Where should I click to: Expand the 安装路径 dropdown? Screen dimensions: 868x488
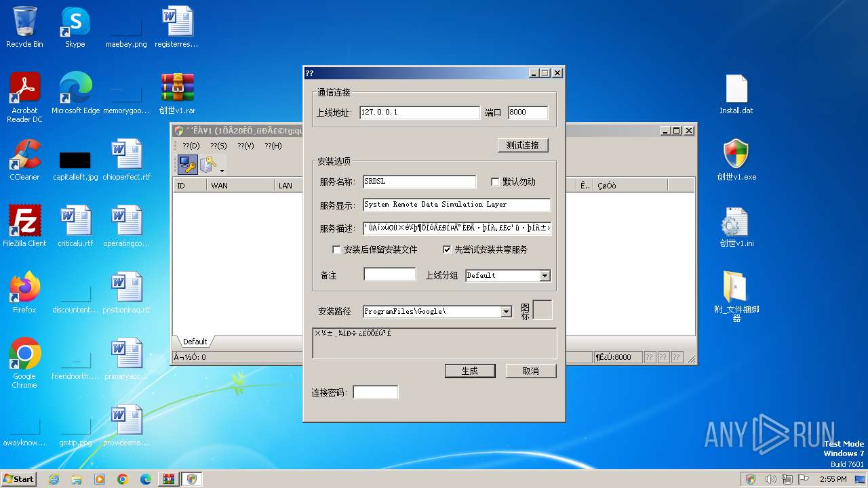[506, 312]
